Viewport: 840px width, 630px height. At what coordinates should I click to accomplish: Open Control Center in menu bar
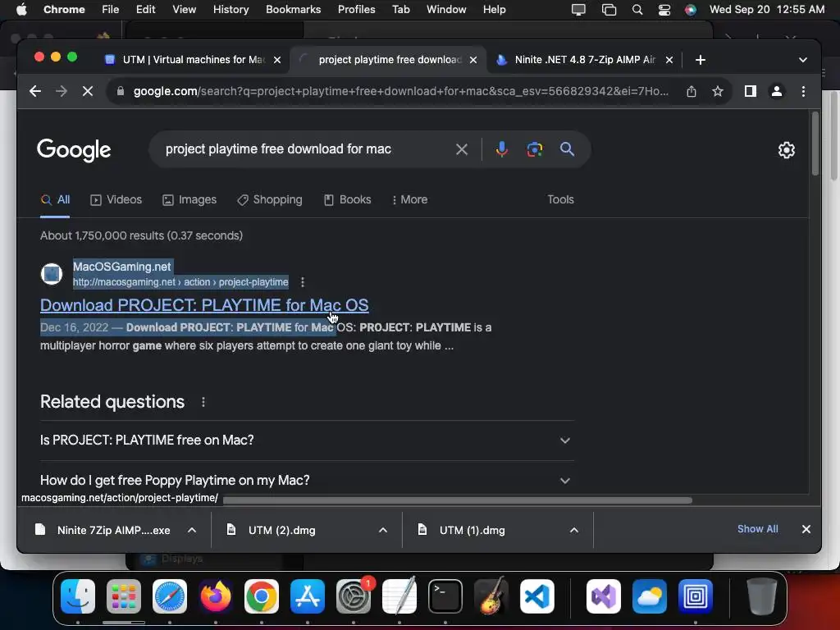click(x=664, y=10)
